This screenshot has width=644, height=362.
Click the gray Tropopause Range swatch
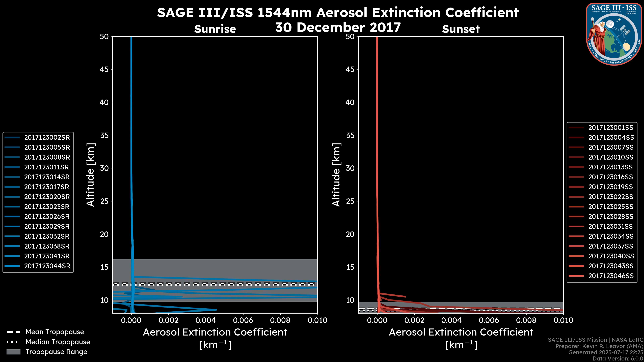point(13,352)
